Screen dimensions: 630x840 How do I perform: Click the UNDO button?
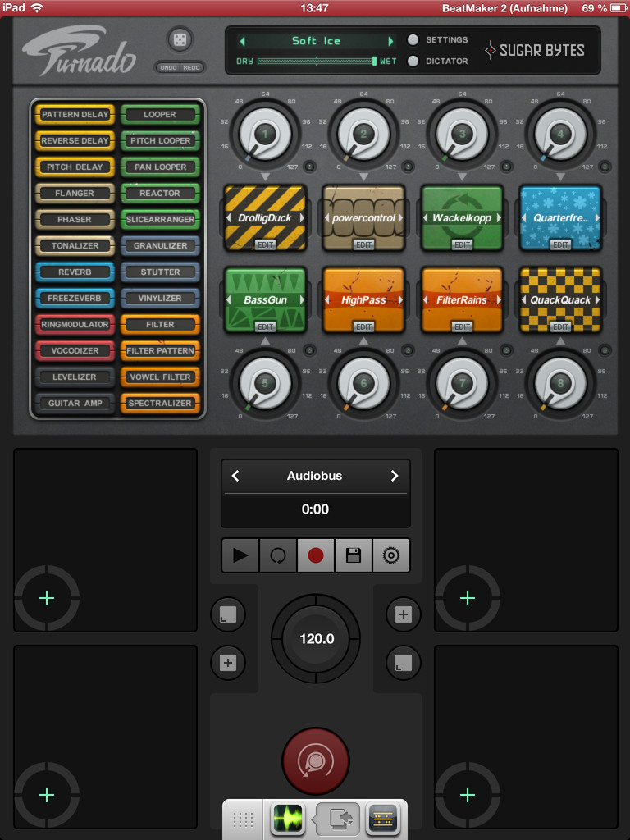click(168, 67)
